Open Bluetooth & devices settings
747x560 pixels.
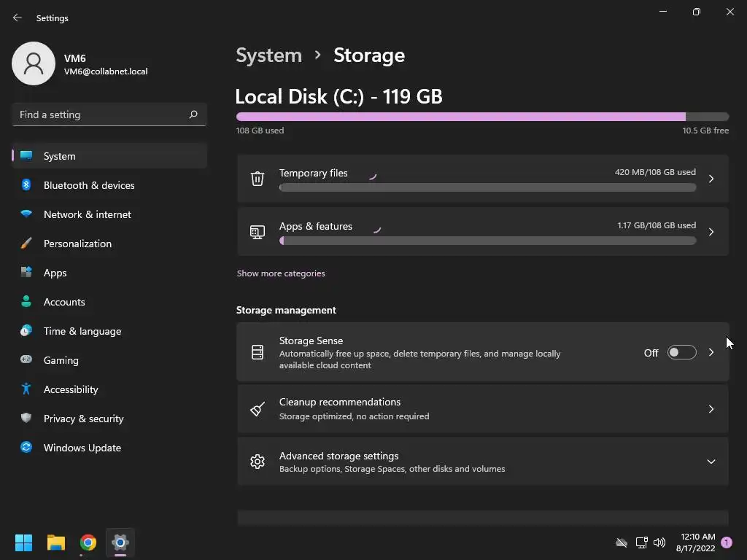(89, 185)
